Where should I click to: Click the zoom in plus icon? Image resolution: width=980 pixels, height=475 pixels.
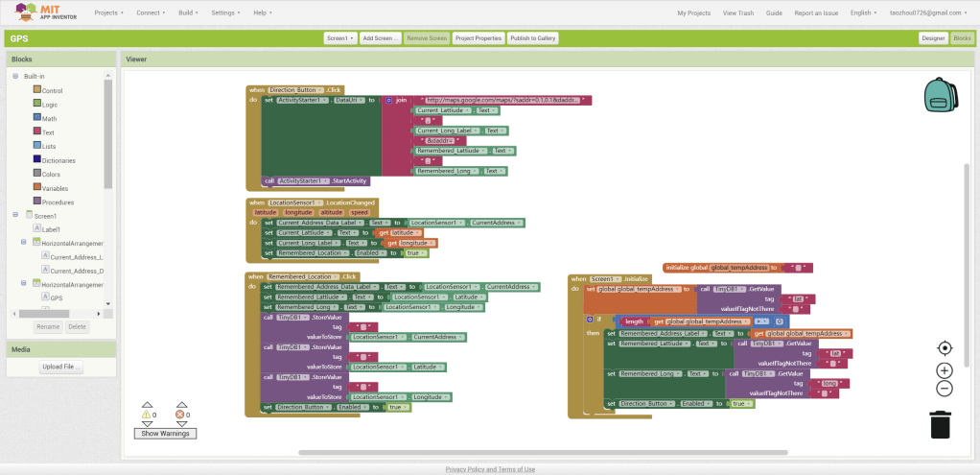pyautogui.click(x=944, y=370)
